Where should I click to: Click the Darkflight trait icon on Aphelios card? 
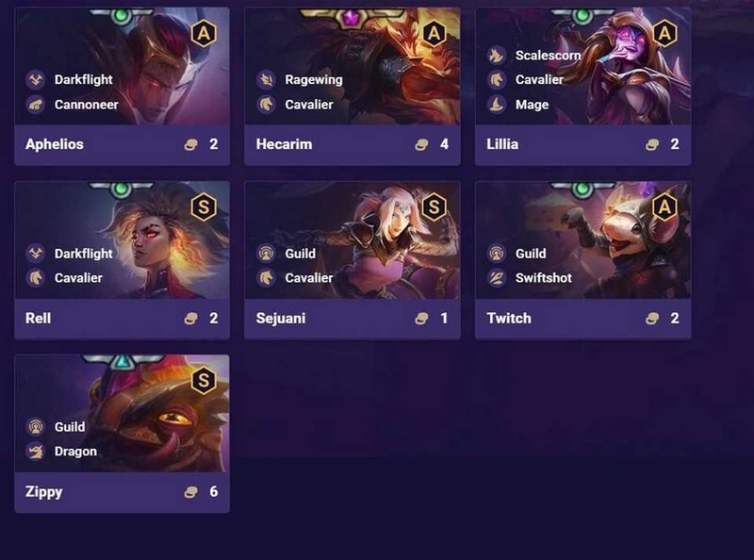(x=36, y=79)
